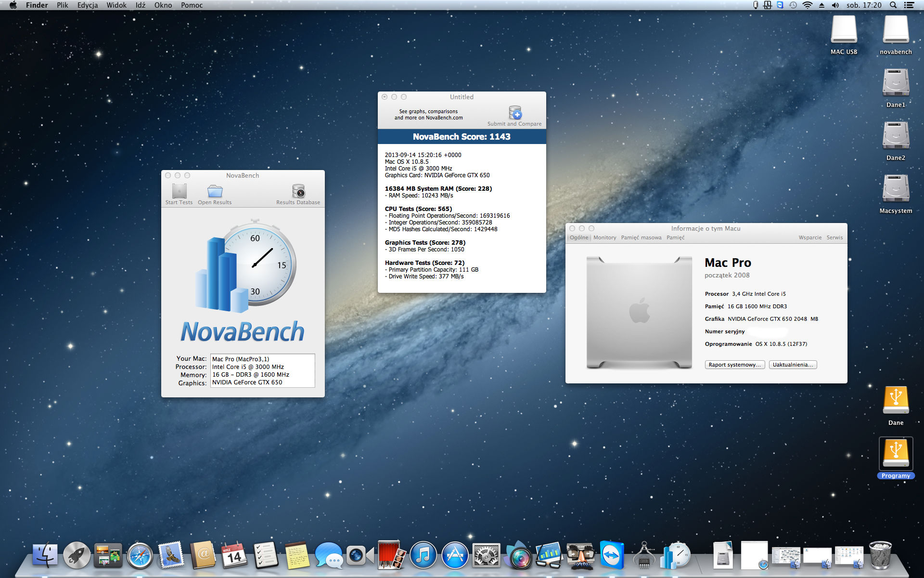The height and width of the screenshot is (578, 924).
Task: Open the Okno menu
Action: pyautogui.click(x=163, y=5)
